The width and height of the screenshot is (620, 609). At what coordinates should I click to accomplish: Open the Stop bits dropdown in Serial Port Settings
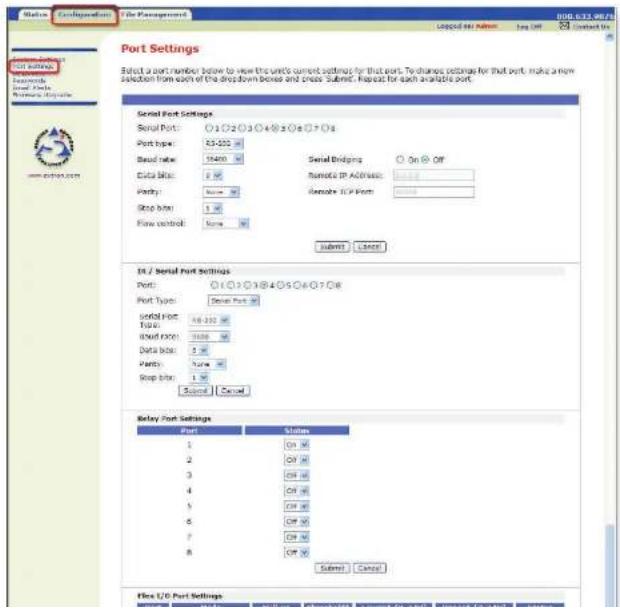(213, 208)
